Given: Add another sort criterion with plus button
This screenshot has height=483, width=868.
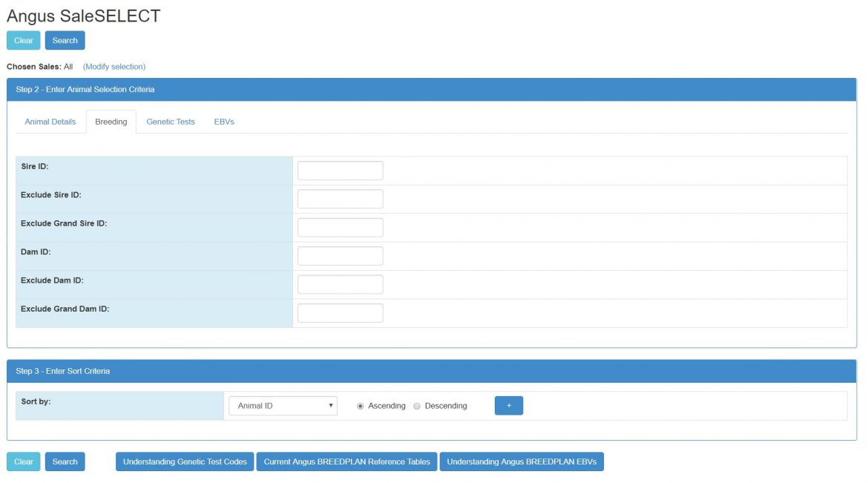Looking at the screenshot, I should click(508, 406).
